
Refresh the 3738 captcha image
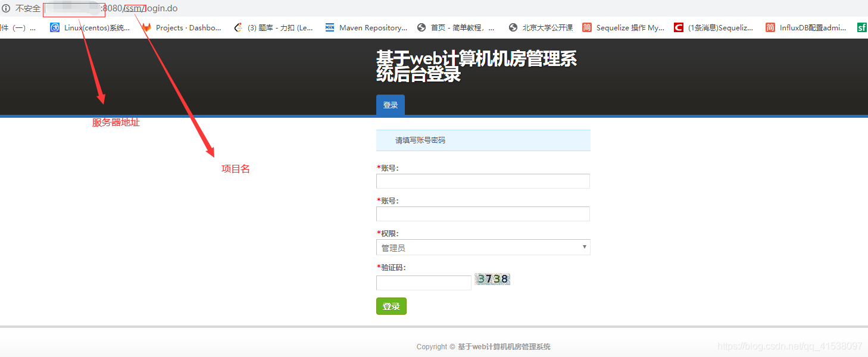point(492,278)
